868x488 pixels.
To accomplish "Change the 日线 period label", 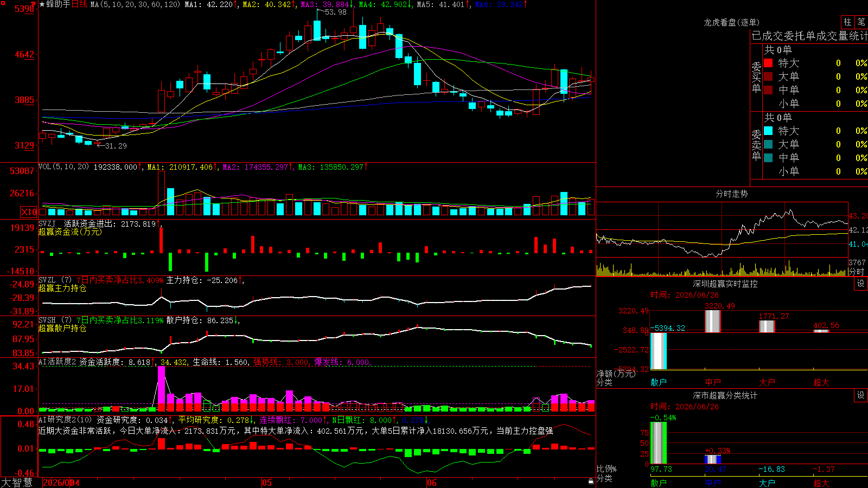I will (x=79, y=4).
